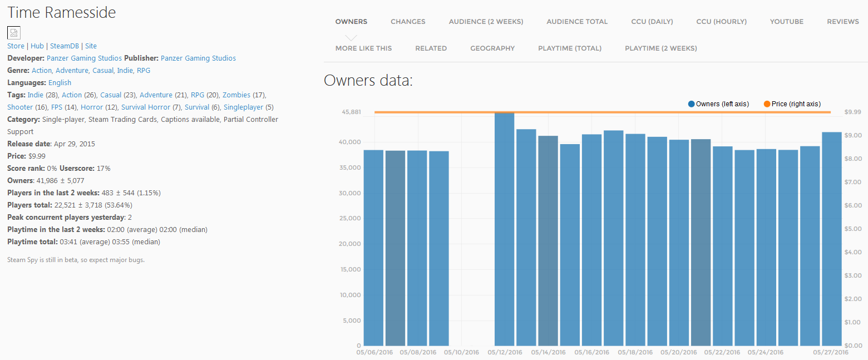The image size is (868, 360).
Task: Click the $9.99 right axis label
Action: pyautogui.click(x=853, y=112)
